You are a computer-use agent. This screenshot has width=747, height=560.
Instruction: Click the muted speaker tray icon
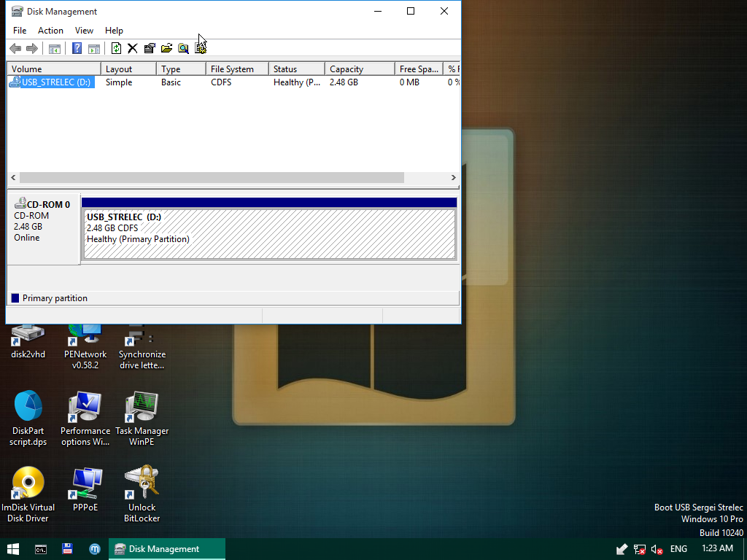tap(657, 550)
